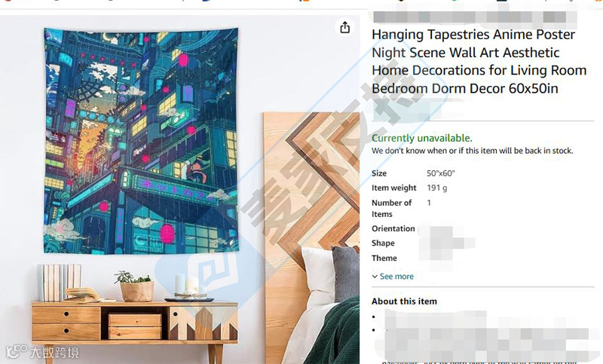Click the Shape attribute label
This screenshot has height=364, width=603.
pyautogui.click(x=383, y=243)
